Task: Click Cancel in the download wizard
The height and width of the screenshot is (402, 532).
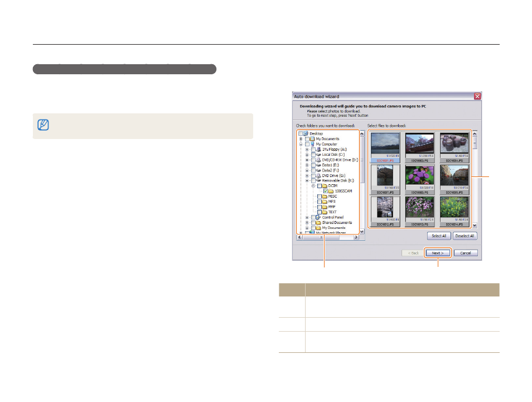Action: [x=466, y=253]
